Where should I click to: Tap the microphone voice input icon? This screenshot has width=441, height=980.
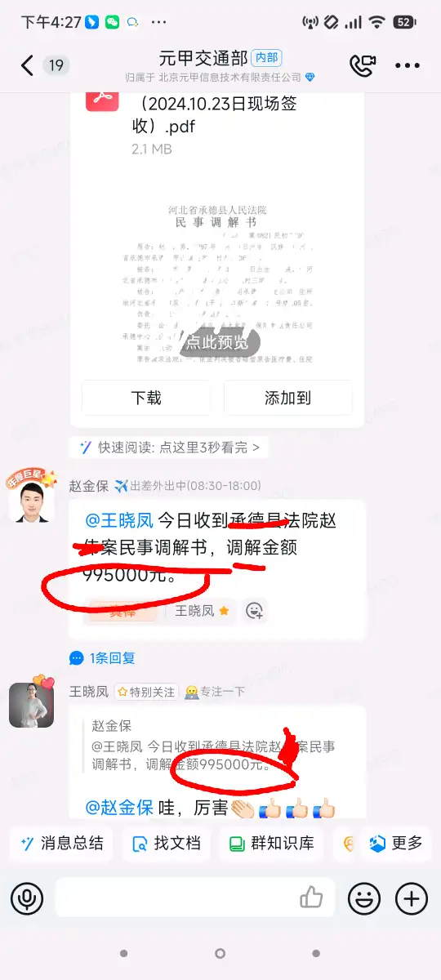pyautogui.click(x=27, y=898)
